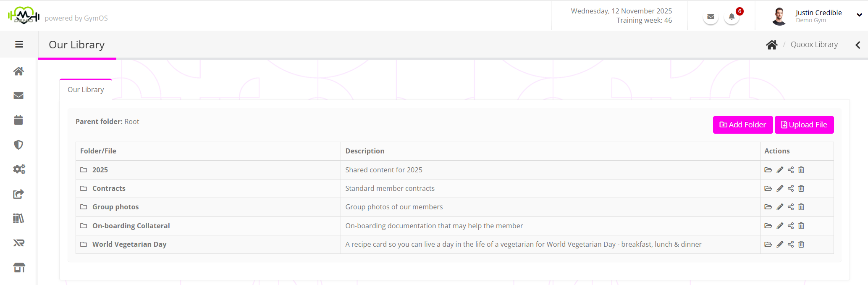Open the On-boarding Collateral folder name
Image resolution: width=868 pixels, height=285 pixels.
pos(131,226)
